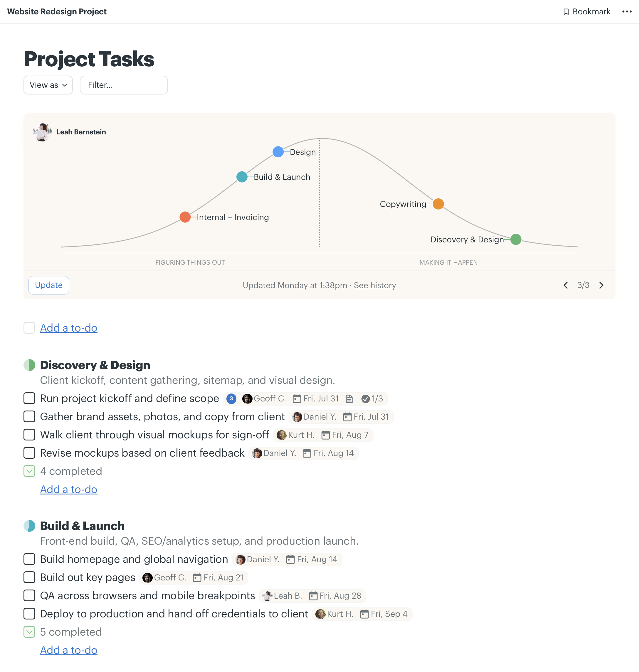Click the 1/3 steps checkmark icon

tap(366, 399)
